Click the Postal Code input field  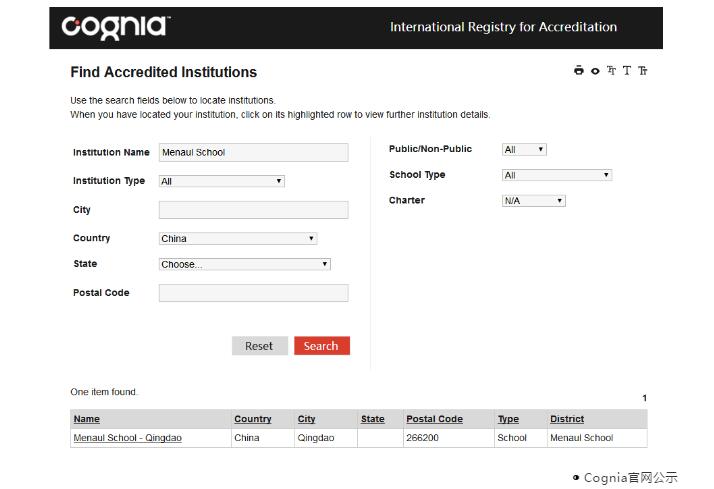(x=253, y=293)
